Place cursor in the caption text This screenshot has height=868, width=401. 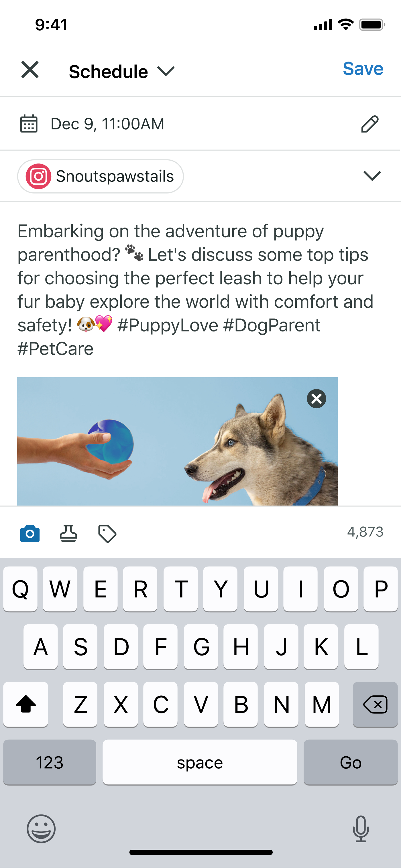(x=196, y=290)
